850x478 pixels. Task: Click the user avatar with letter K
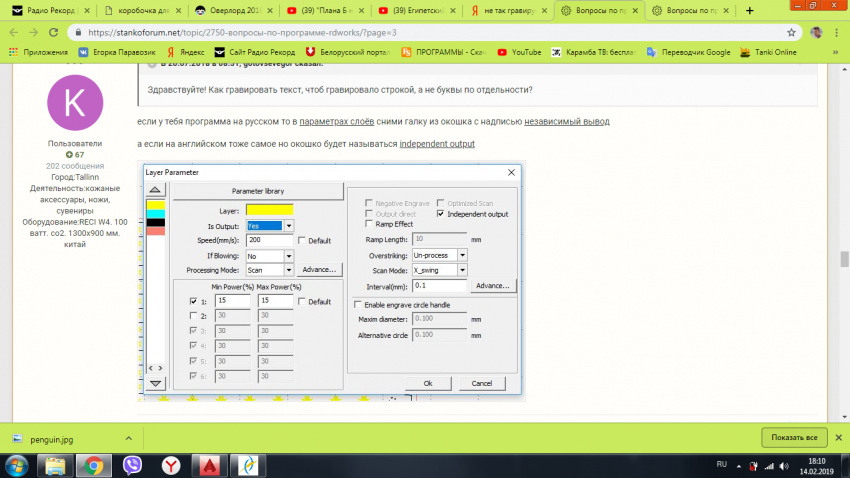(x=75, y=102)
